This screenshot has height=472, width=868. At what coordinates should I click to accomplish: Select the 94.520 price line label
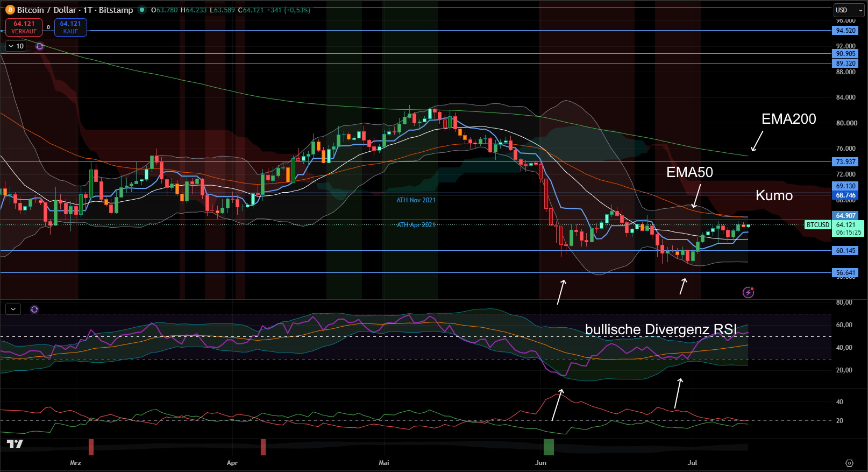(x=845, y=31)
